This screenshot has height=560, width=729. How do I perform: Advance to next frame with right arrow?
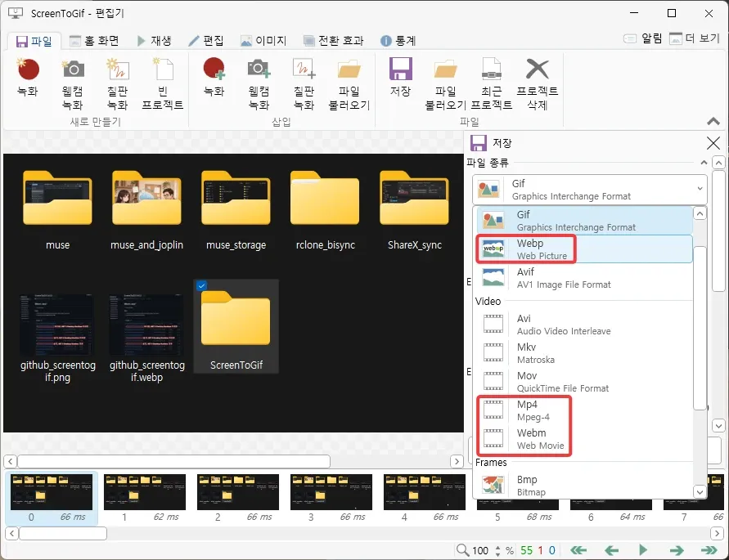[677, 550]
